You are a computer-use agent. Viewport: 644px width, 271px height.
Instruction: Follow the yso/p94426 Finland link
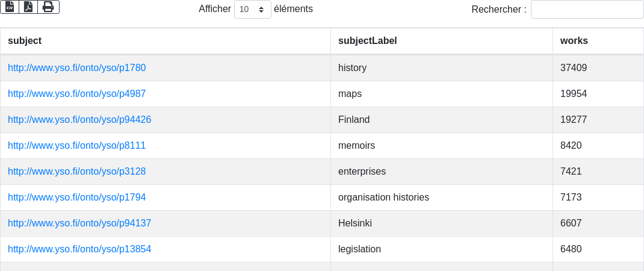79,119
